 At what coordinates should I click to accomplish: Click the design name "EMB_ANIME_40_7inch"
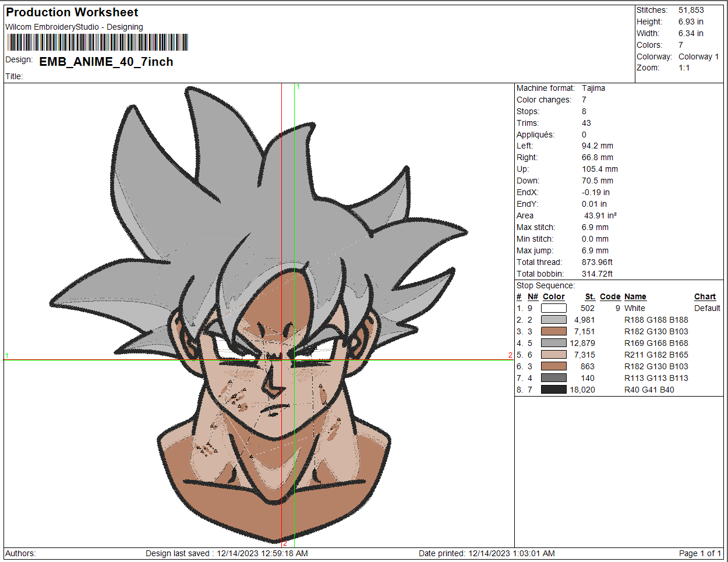pyautogui.click(x=106, y=62)
